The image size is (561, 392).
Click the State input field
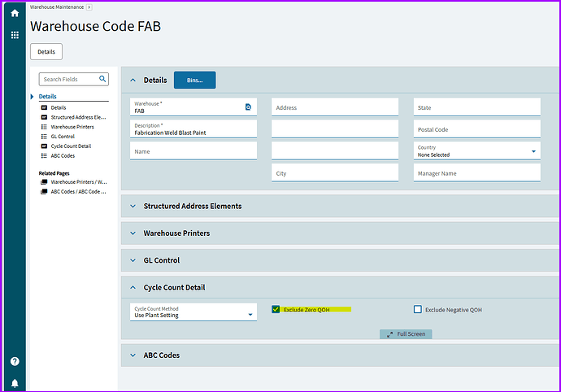pyautogui.click(x=477, y=107)
